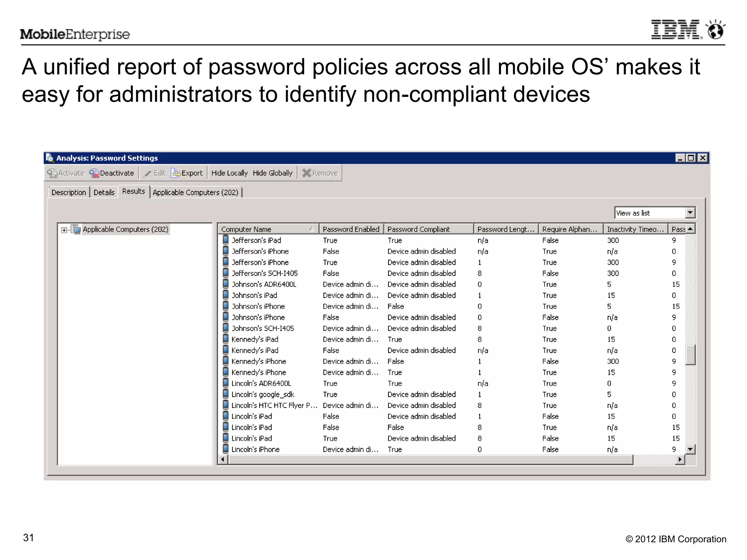Click the Lincoln's iPhone device icon
The width and height of the screenshot is (747, 560).
coord(226,449)
